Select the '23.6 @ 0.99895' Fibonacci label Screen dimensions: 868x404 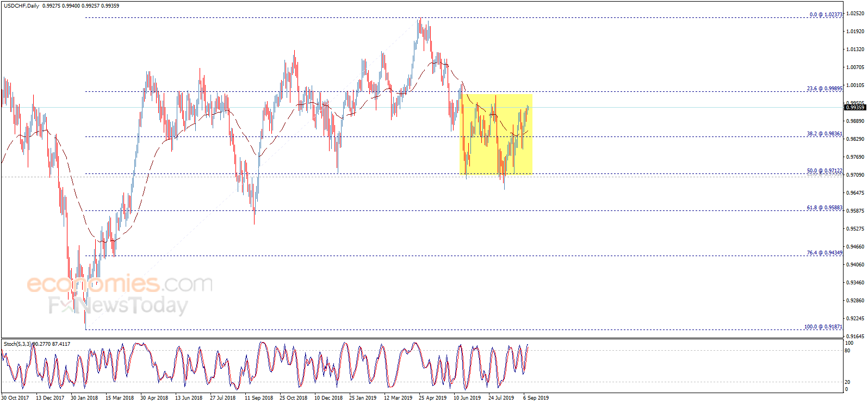824,89
